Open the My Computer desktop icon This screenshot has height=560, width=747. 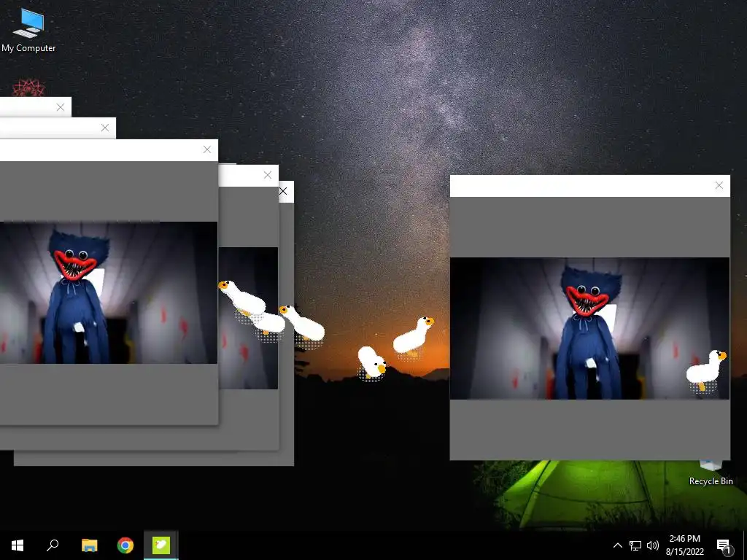[x=28, y=29]
